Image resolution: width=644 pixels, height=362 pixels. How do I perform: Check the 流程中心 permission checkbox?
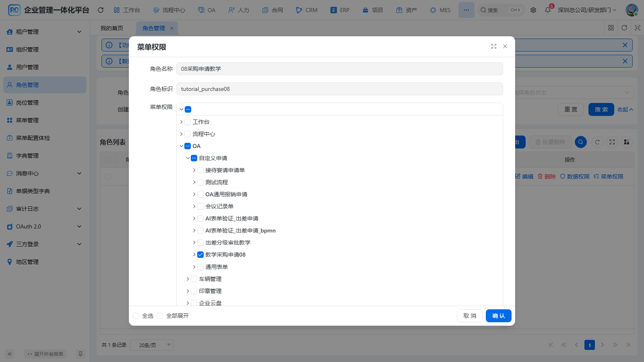coord(188,134)
